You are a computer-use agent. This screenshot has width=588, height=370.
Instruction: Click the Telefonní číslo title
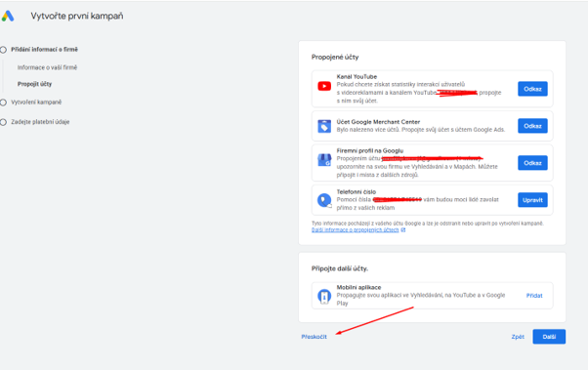[356, 191]
